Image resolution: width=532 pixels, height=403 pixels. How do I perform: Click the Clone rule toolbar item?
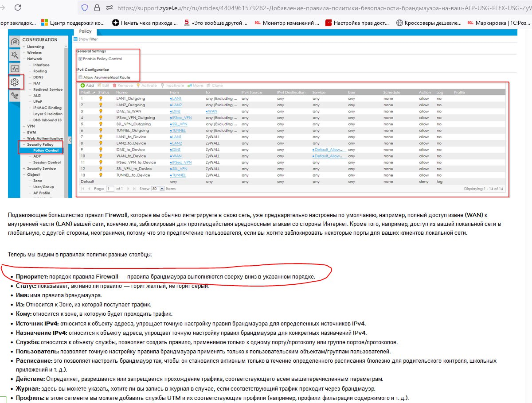(x=215, y=85)
